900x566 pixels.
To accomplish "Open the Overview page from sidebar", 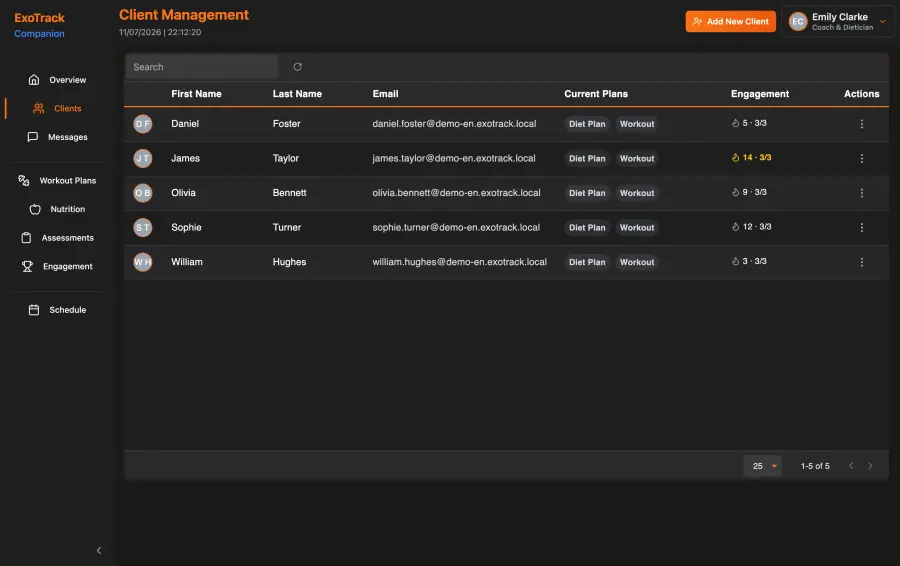I will [57, 80].
